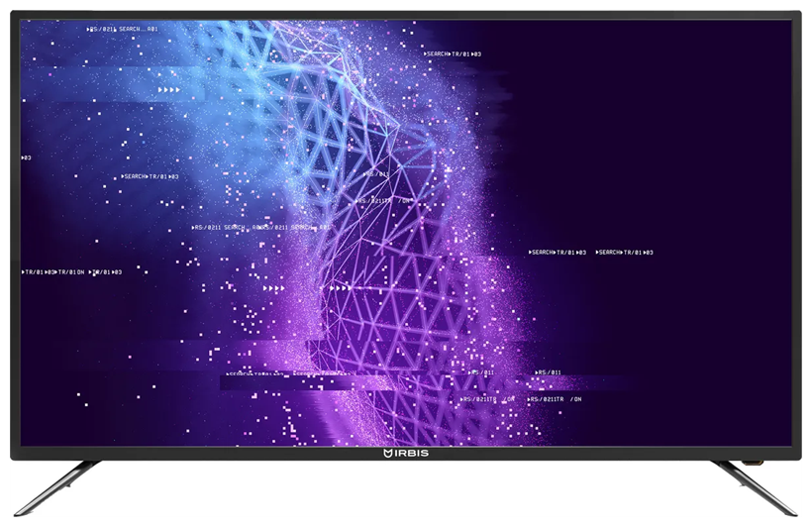Select the RS/0211 SEARCH A01 label at top-left
This screenshot has height=527, width=812.
pyautogui.click(x=123, y=29)
